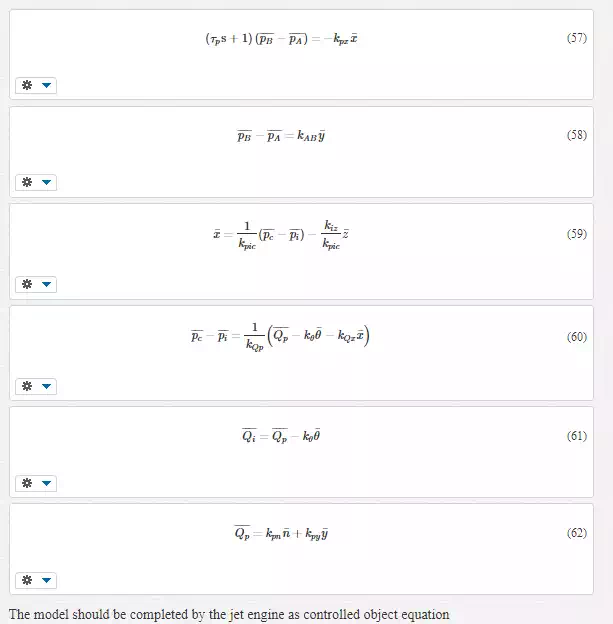Screen dimensions: 613x624
Task: Click the gear icon under equation 58
Action: tap(27, 182)
